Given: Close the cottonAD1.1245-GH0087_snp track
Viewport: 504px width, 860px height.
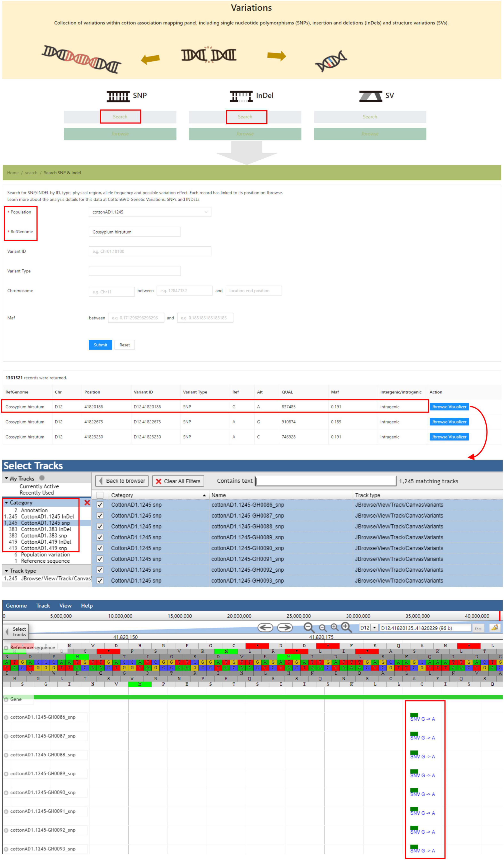Looking at the screenshot, I should pos(6,736).
